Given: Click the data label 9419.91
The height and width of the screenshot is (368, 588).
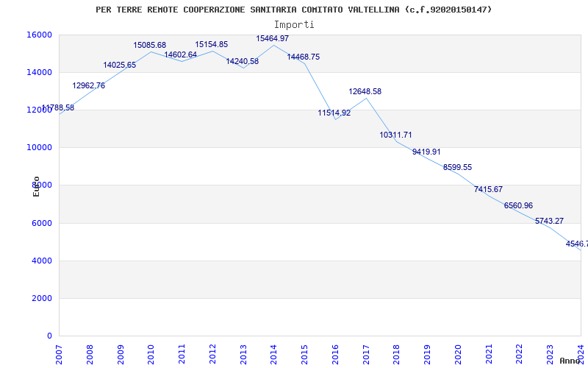Looking at the screenshot, I should coord(426,152).
